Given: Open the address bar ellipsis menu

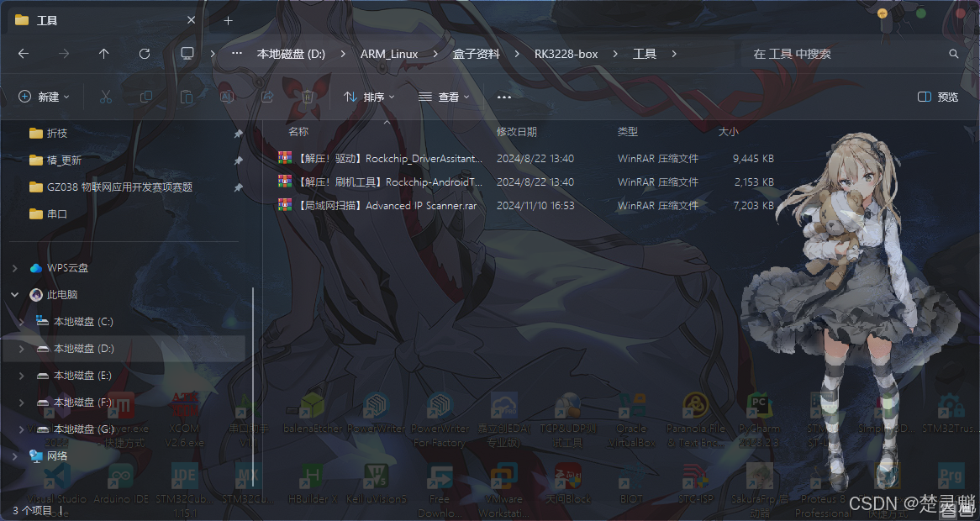Looking at the screenshot, I should point(236,54).
